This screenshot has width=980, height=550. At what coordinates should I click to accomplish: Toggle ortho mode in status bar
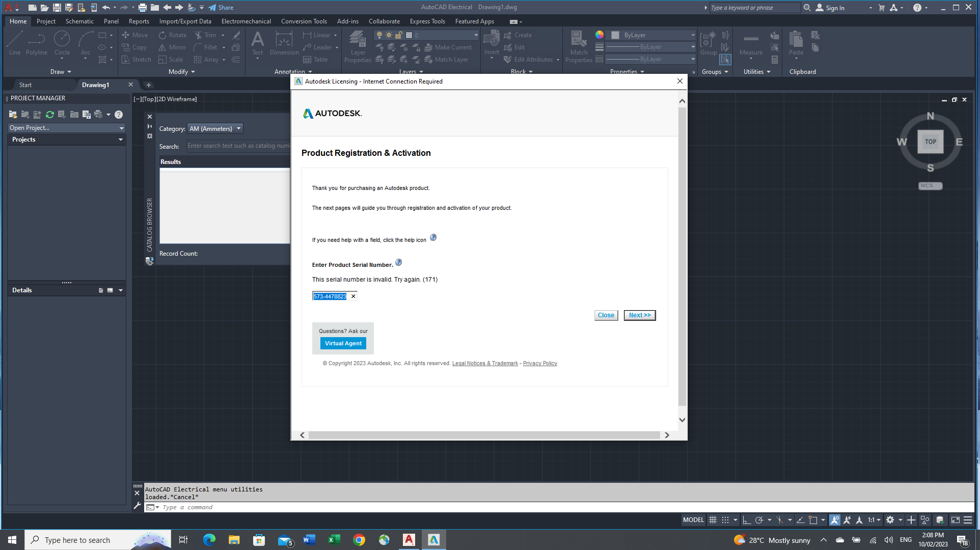(746, 520)
